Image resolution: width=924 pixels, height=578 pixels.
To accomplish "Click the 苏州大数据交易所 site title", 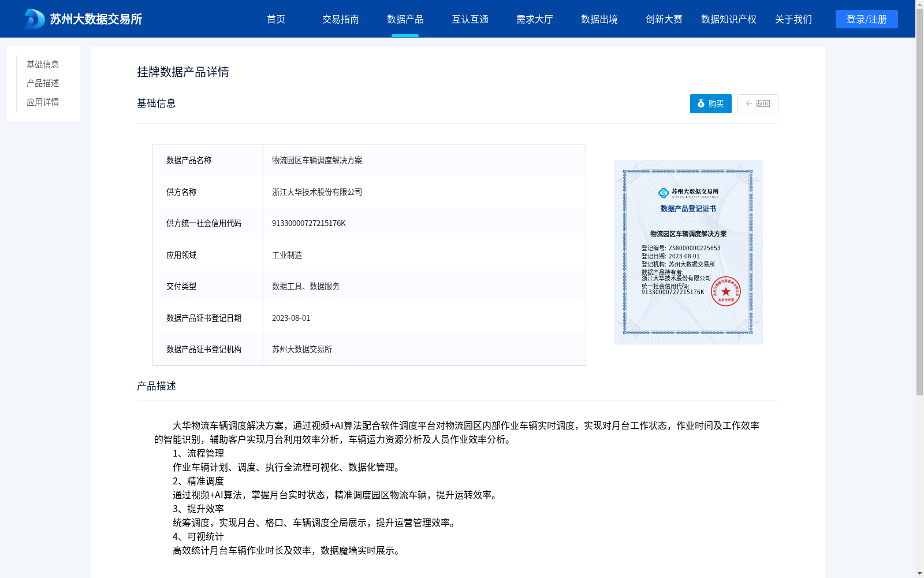I will [x=96, y=19].
